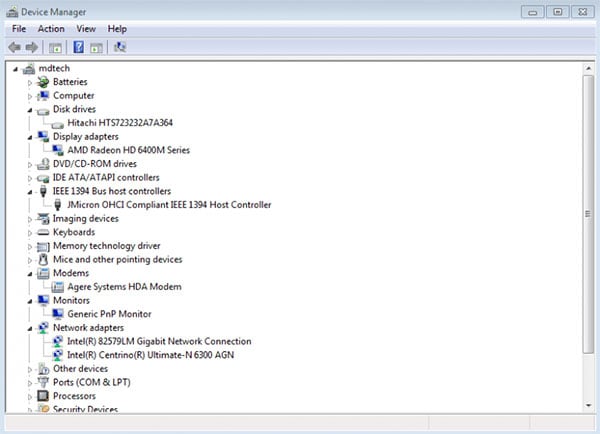Select the Other devices label

tap(80, 369)
